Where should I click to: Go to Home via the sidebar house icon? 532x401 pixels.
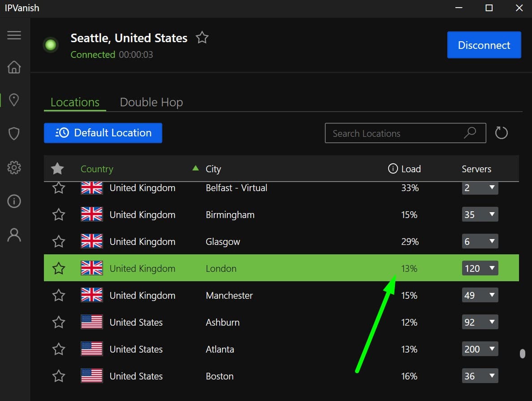pos(14,67)
